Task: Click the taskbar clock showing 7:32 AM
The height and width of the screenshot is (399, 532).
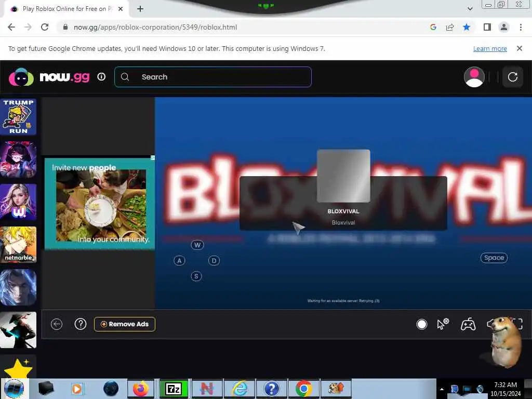Action: pos(505,389)
